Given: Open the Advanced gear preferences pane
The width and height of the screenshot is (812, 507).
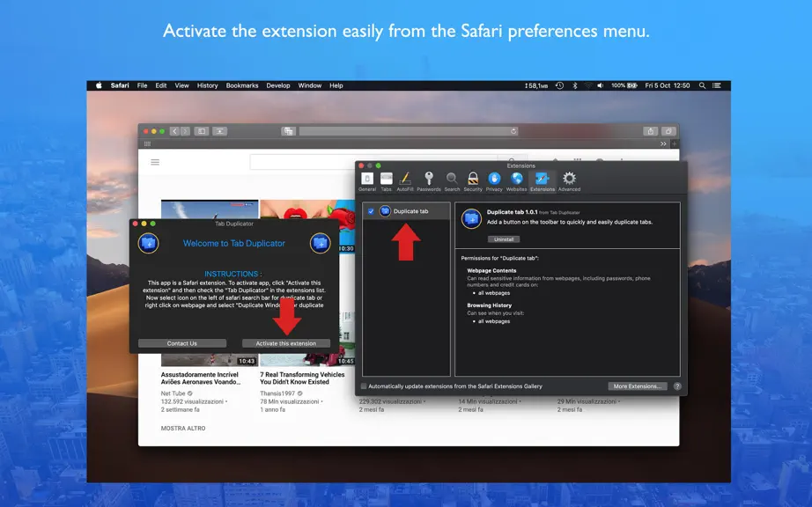Looking at the screenshot, I should pyautogui.click(x=569, y=181).
